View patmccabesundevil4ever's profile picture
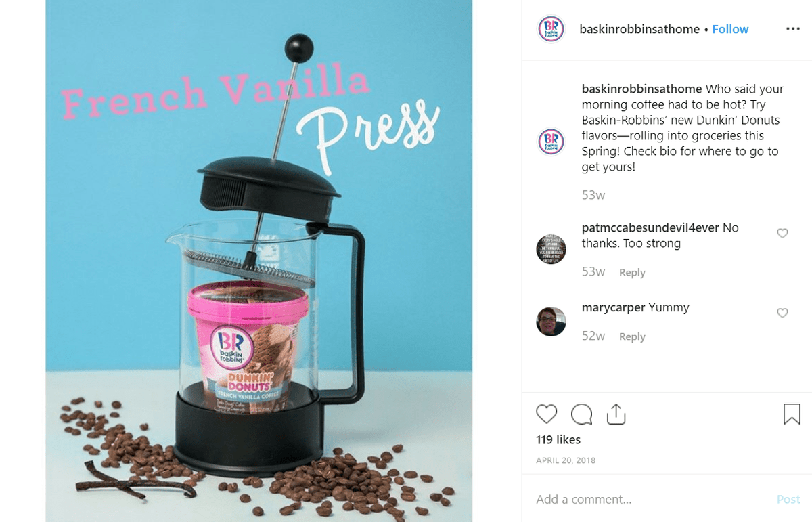 (551, 249)
